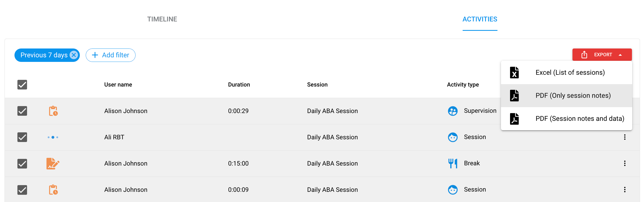Click the Add filter button
The width and height of the screenshot is (644, 202).
pyautogui.click(x=110, y=55)
